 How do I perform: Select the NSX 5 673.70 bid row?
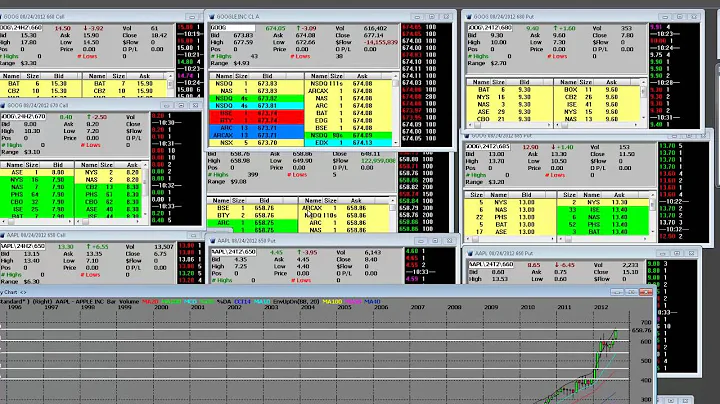click(256, 143)
